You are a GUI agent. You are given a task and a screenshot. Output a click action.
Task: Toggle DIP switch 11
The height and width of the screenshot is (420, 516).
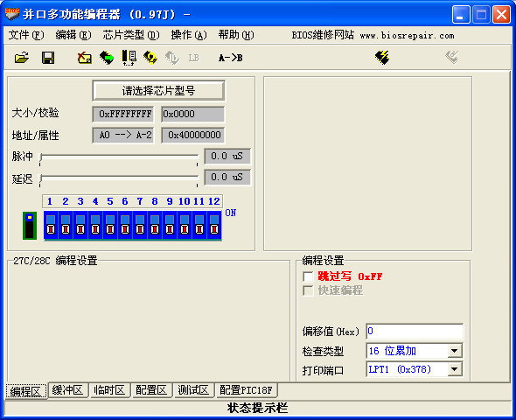(x=199, y=226)
